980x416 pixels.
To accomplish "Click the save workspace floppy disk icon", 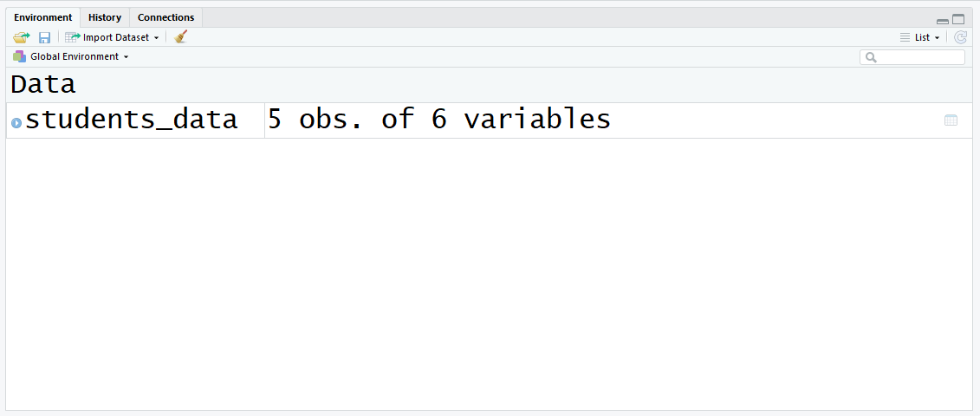I will point(44,37).
